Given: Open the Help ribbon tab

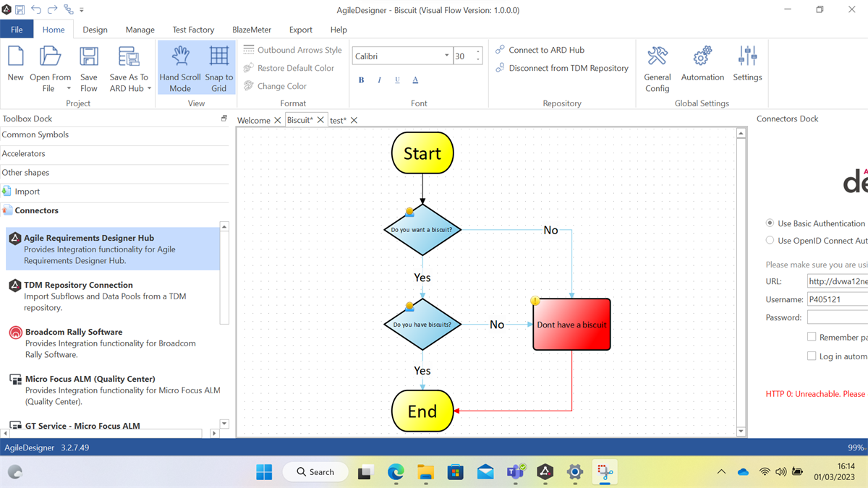Looking at the screenshot, I should [339, 30].
